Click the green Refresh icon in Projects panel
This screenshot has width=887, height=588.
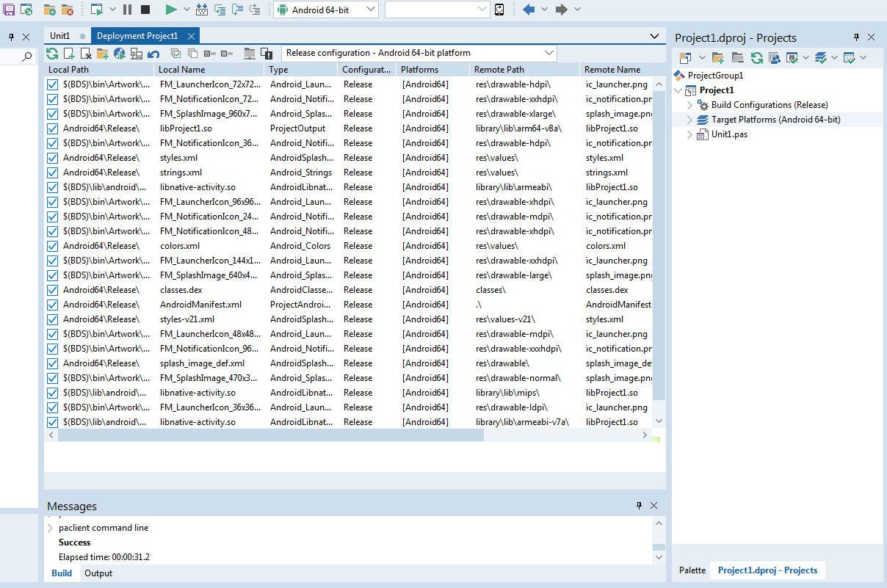tap(756, 57)
